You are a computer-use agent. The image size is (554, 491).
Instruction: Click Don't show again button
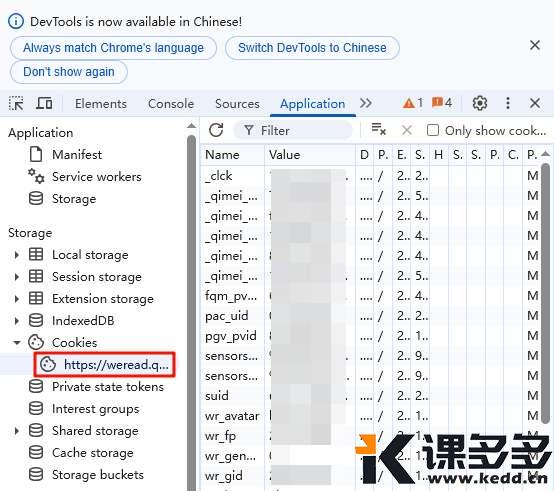pos(69,72)
